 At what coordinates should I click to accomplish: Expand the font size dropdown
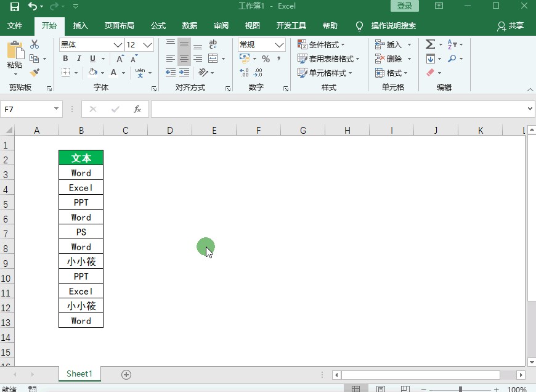[147, 45]
